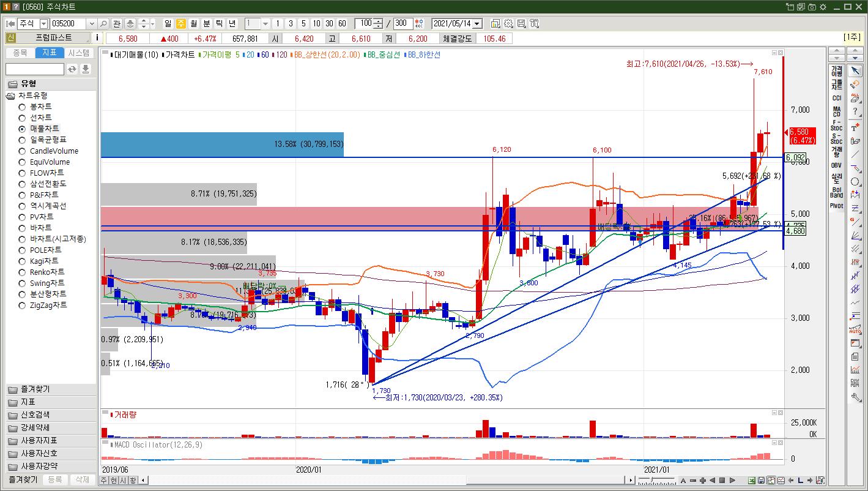Image resolution: width=868 pixels, height=491 pixels.
Task: Open the interval number dropdown
Action: tap(265, 24)
